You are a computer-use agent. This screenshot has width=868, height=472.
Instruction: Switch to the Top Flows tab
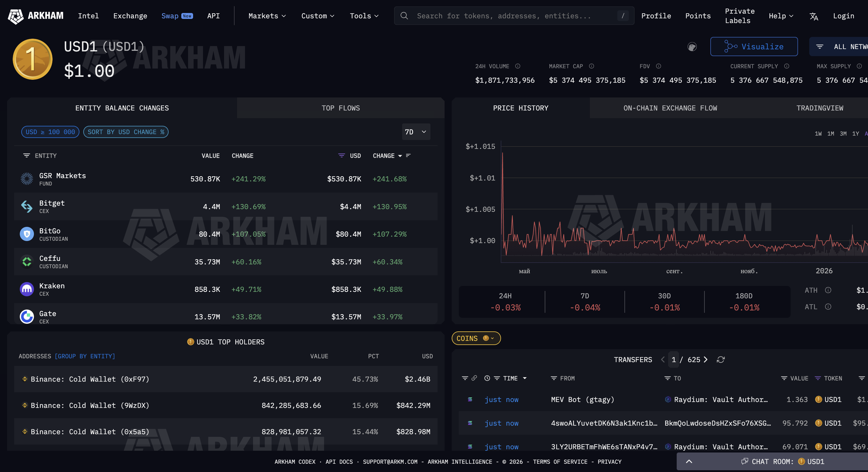point(340,108)
